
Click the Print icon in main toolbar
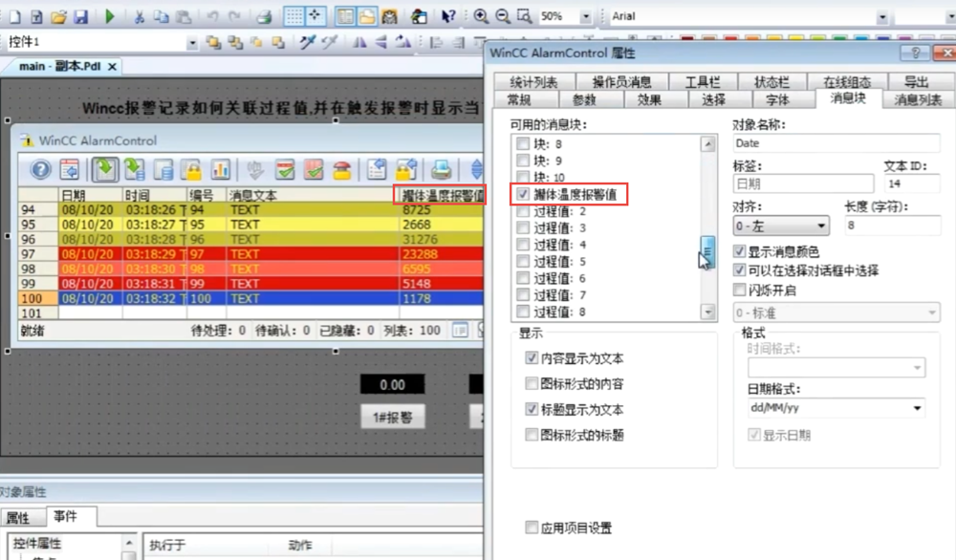[264, 16]
